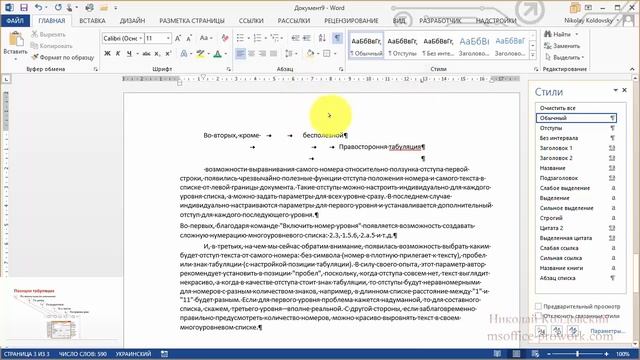Switch to the ВСТАВКА tab
Screen dimensions: 640x360
point(93,20)
